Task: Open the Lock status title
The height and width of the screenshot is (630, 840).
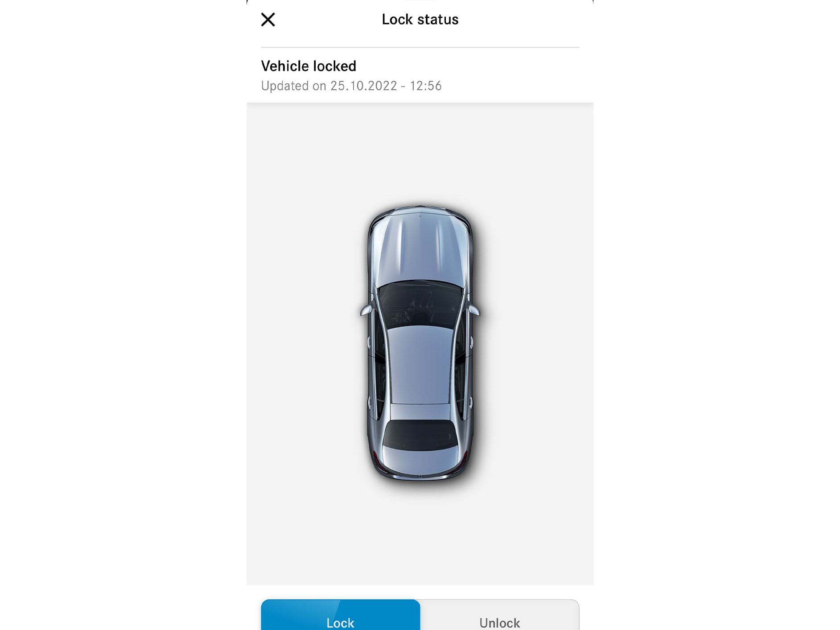Action: pos(420,19)
